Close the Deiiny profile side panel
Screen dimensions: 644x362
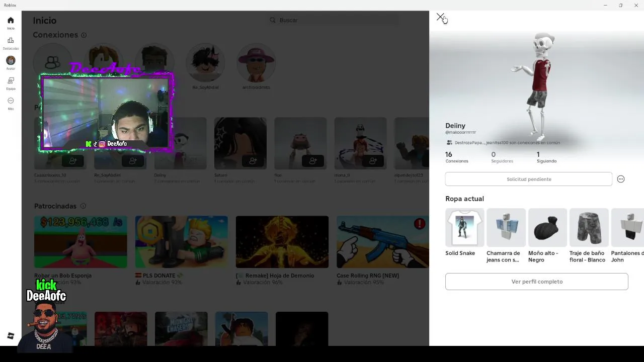coord(440,17)
